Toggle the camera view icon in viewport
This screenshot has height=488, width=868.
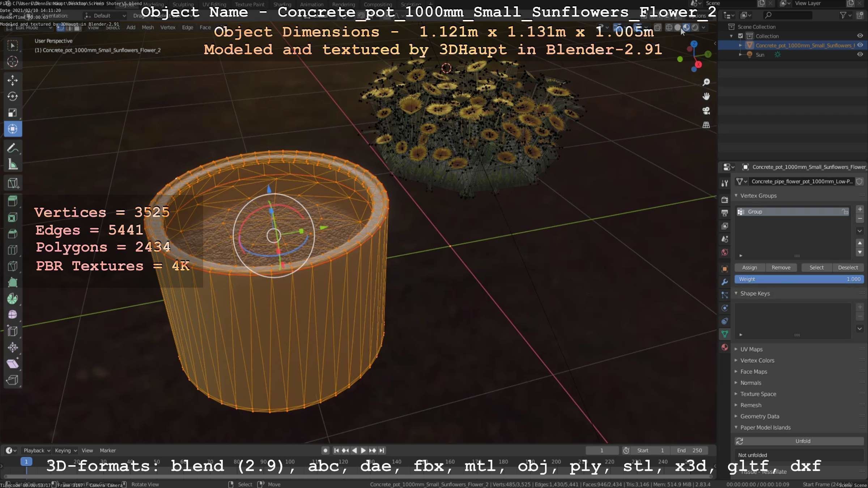click(x=706, y=111)
